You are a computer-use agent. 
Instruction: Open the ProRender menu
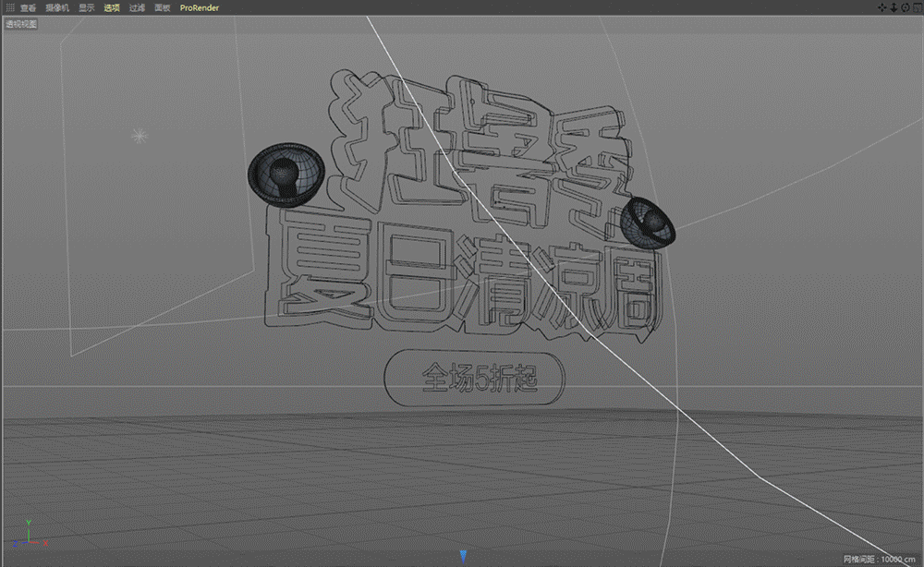tap(200, 7)
